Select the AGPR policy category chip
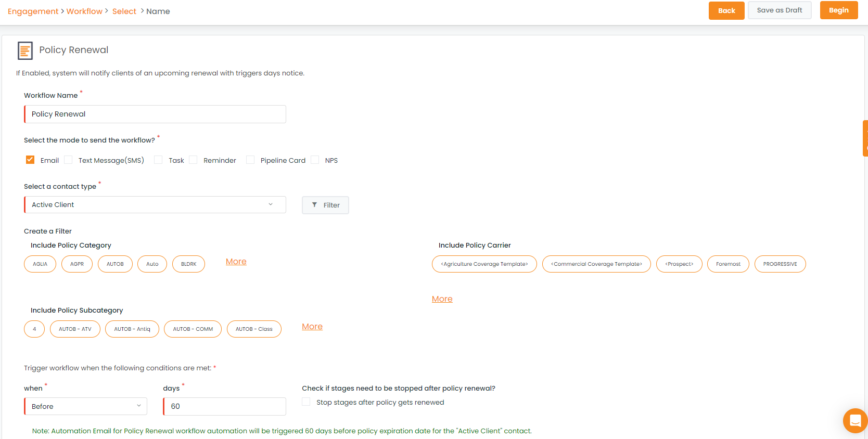868x439 pixels. tap(77, 264)
